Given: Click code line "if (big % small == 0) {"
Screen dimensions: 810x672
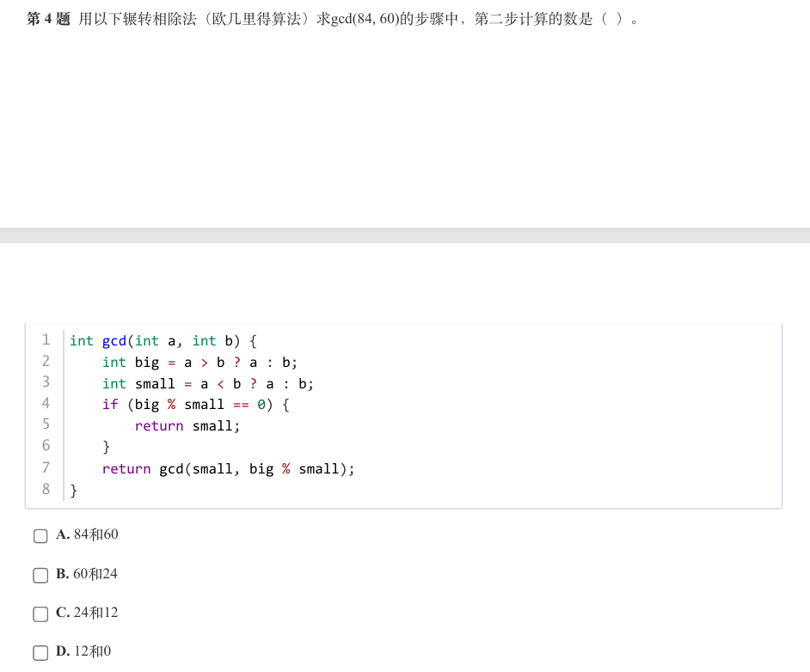Looking at the screenshot, I should point(196,405).
